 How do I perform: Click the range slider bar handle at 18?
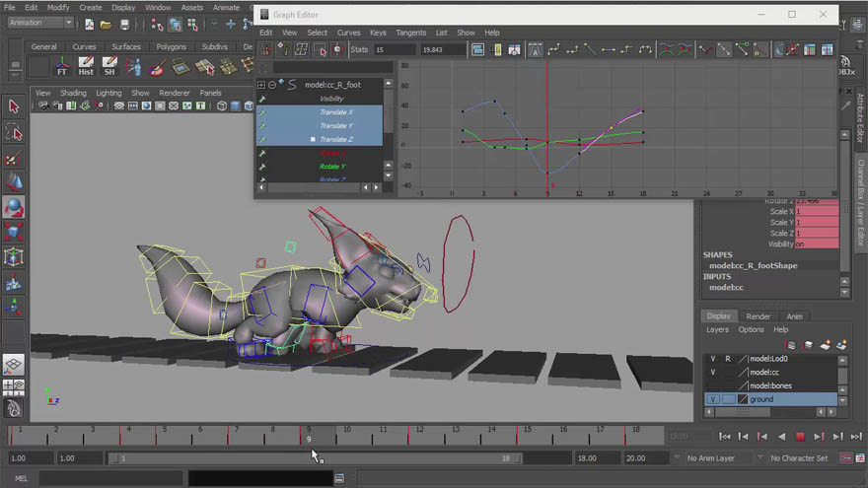coord(518,458)
